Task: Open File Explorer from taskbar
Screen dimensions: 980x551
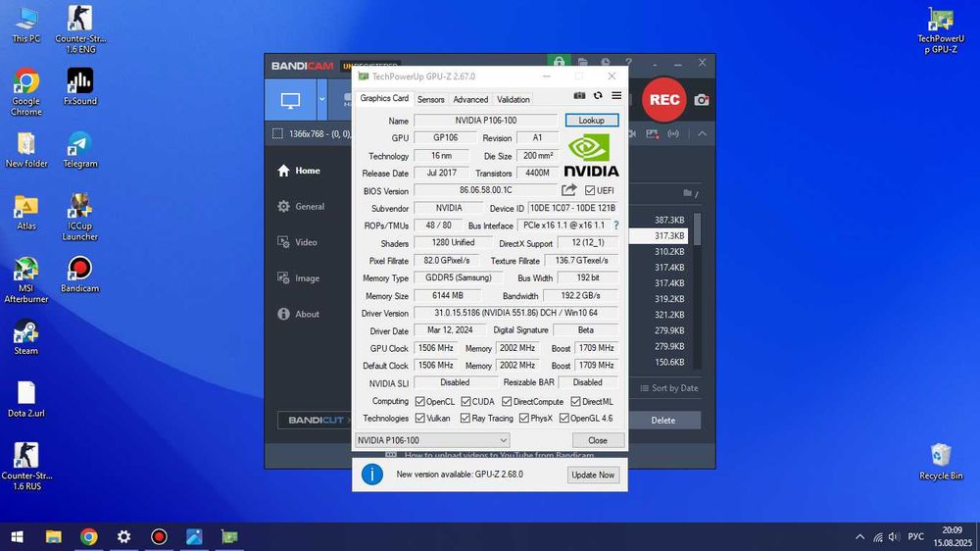Action: [53, 536]
